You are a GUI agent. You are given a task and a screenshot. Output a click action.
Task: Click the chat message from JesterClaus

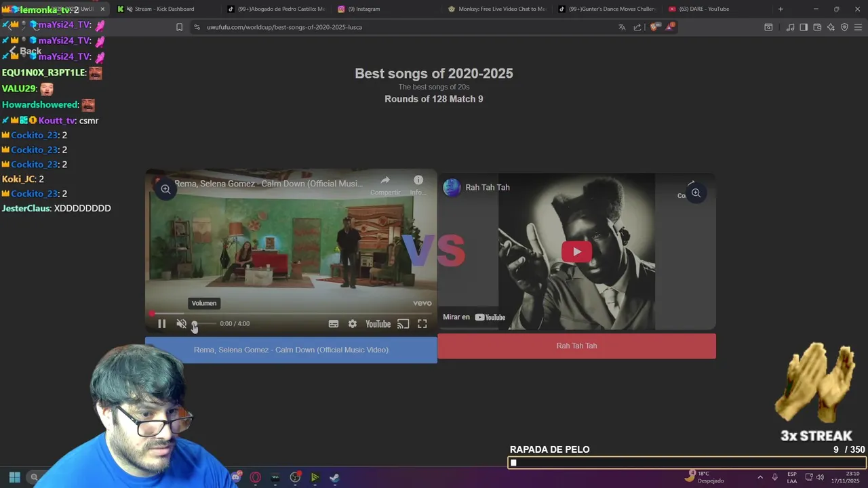[x=56, y=208]
